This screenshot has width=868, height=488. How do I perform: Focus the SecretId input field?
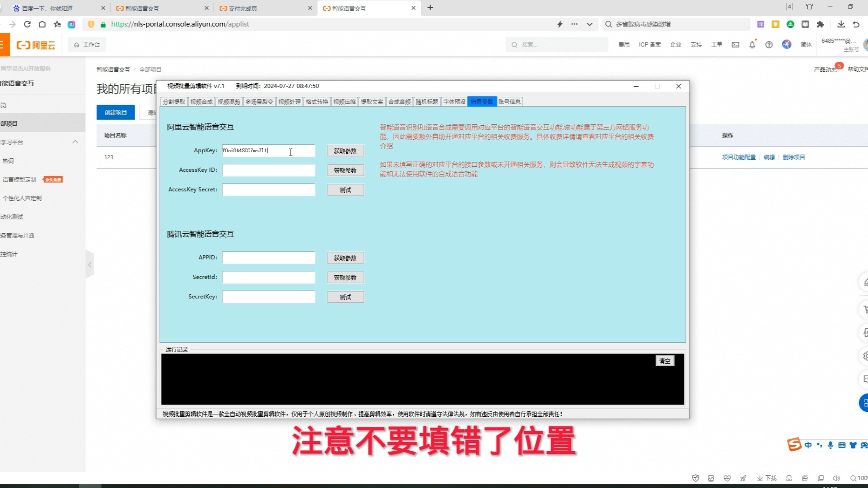click(268, 277)
